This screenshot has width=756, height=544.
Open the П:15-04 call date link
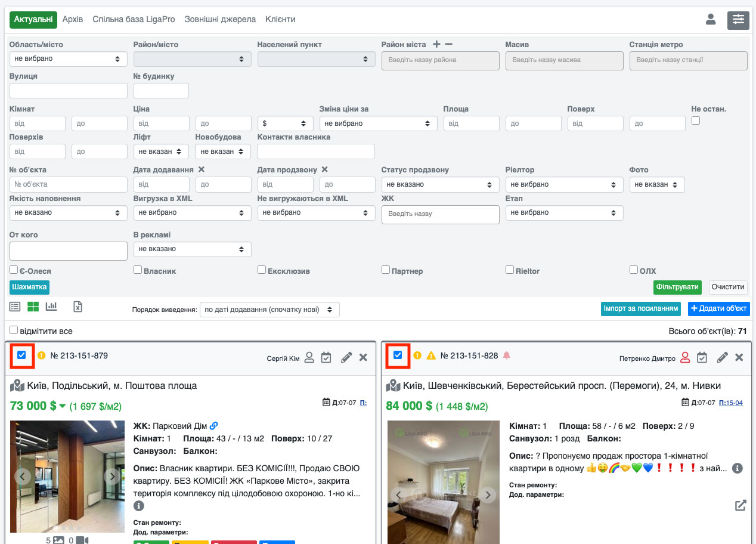tap(731, 403)
